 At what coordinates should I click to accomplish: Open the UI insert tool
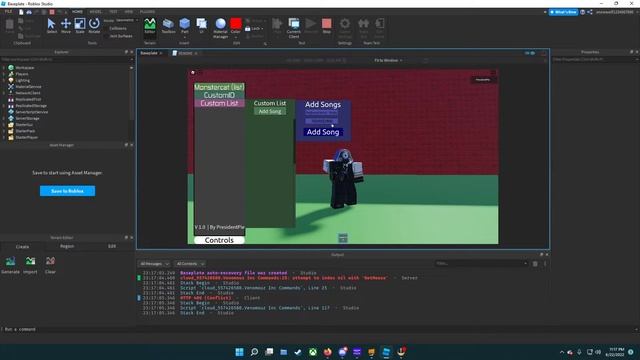point(202,26)
